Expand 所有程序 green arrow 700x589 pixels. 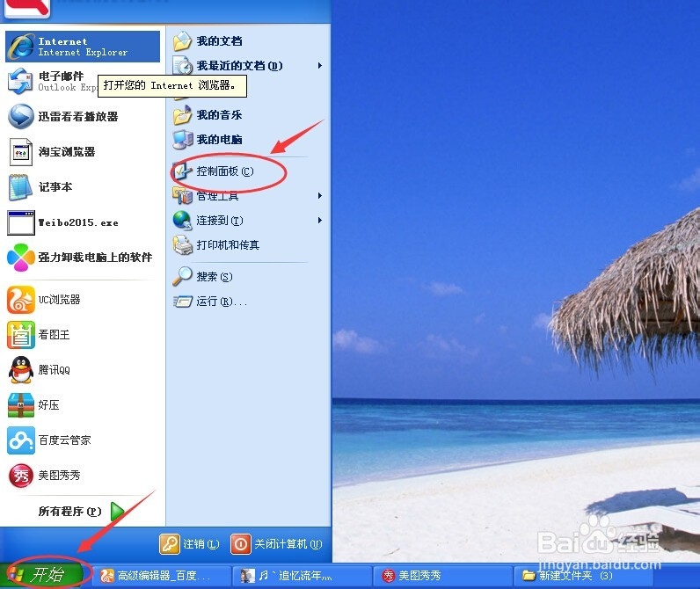pyautogui.click(x=118, y=511)
